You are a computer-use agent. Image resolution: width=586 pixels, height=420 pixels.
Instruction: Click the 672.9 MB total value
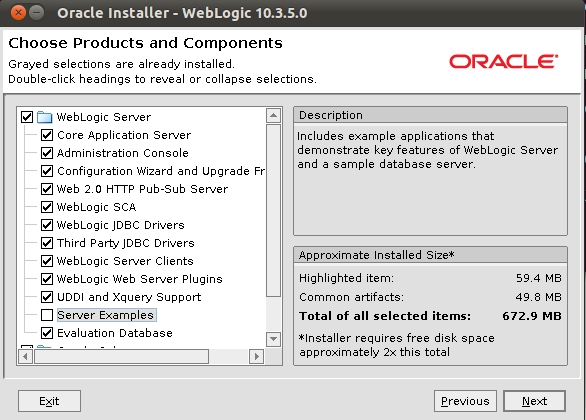(532, 316)
